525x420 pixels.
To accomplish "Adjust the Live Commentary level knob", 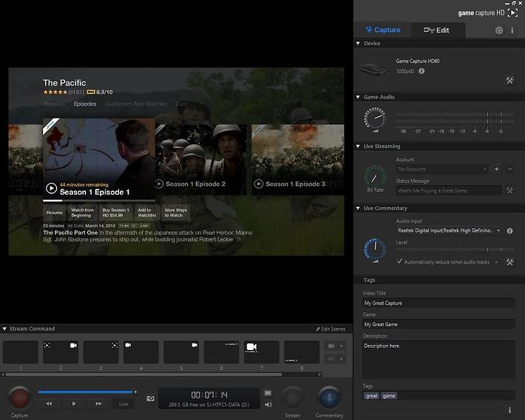I will [x=375, y=249].
